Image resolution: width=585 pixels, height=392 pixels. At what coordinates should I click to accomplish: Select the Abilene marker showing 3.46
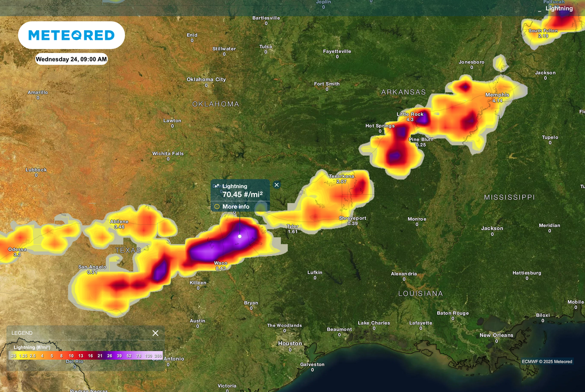pos(119,223)
